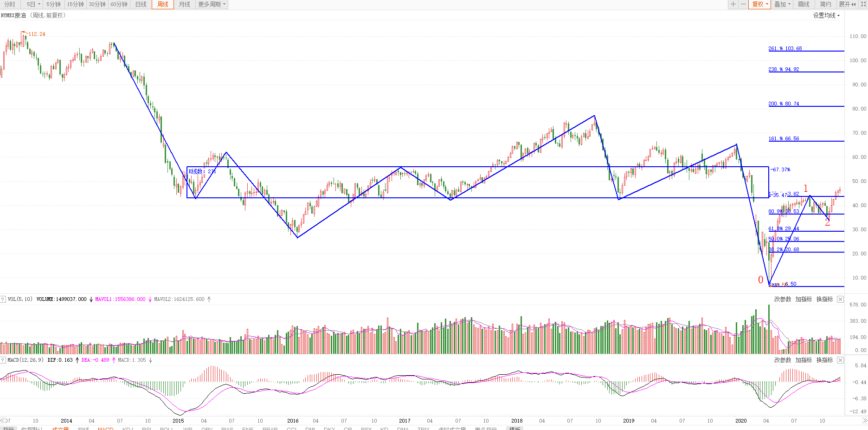868x430 pixels.
Task: Expand the 更多周期 dropdown
Action: 212,4
